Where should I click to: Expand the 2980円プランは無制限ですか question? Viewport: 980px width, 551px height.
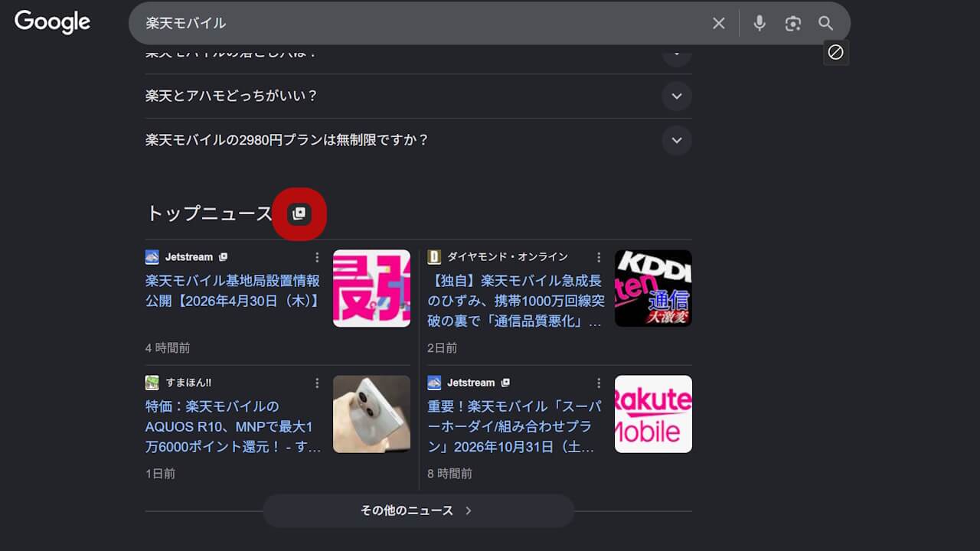point(676,141)
